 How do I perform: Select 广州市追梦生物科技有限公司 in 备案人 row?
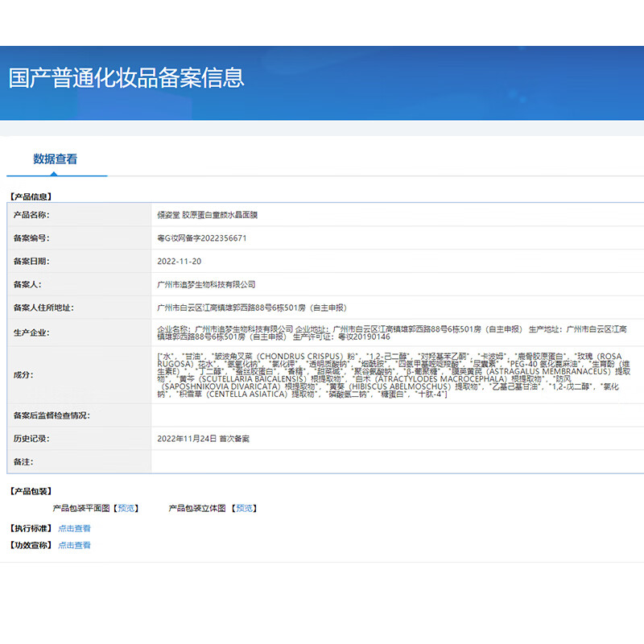[x=206, y=285]
